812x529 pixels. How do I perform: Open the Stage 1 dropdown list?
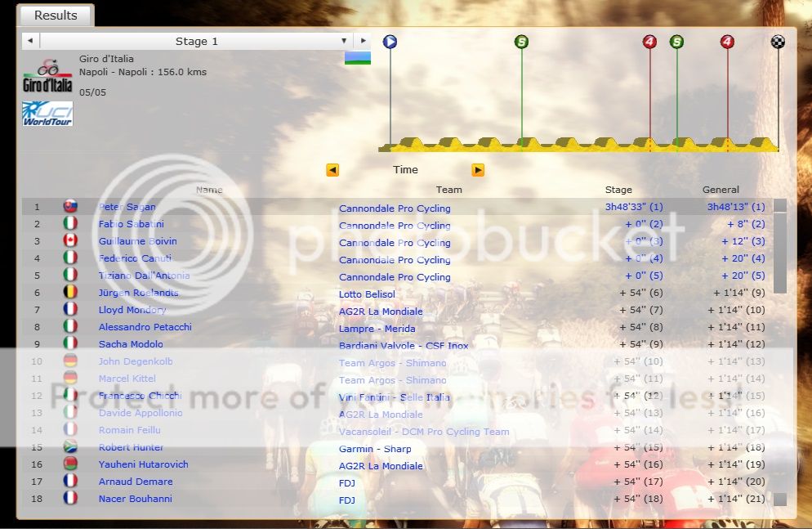click(x=197, y=41)
